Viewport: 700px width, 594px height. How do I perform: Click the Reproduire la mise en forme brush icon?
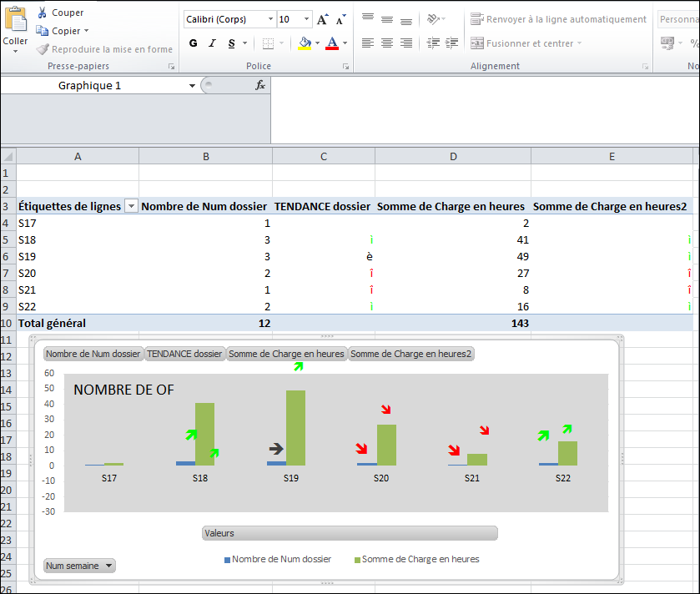[x=42, y=49]
